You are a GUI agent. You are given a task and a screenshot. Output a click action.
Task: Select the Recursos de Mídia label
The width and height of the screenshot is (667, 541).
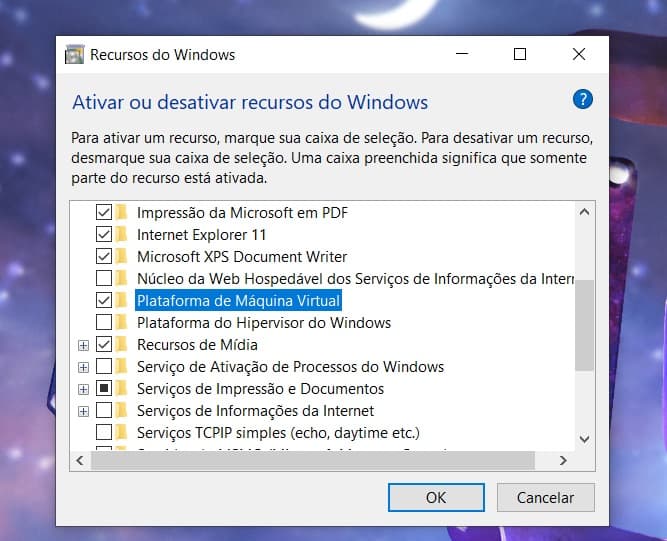point(197,345)
